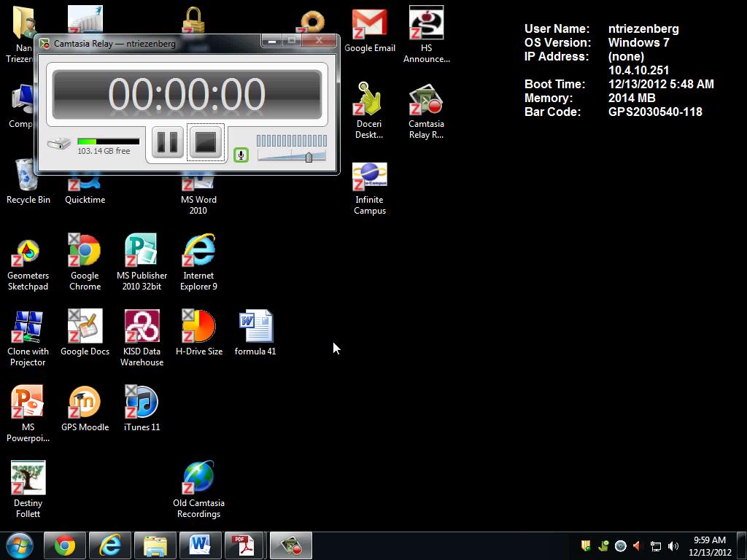Click the green tray icon beside the shield
This screenshot has width=747, height=560.
point(603,545)
